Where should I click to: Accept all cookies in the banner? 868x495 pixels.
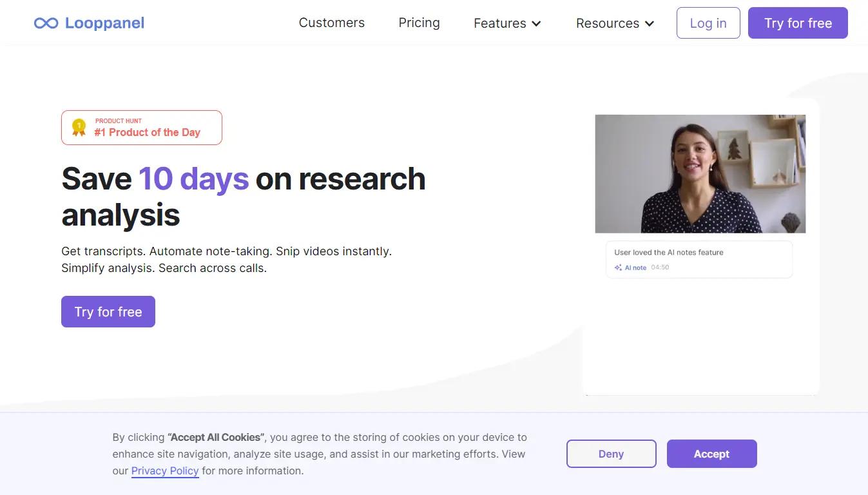711,454
